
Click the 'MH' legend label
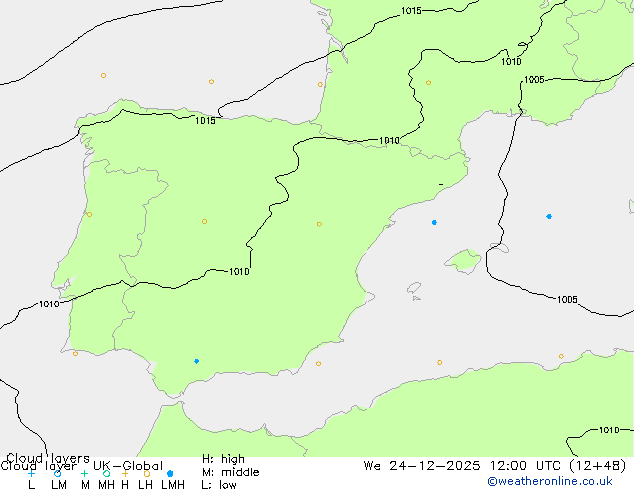[x=106, y=485]
